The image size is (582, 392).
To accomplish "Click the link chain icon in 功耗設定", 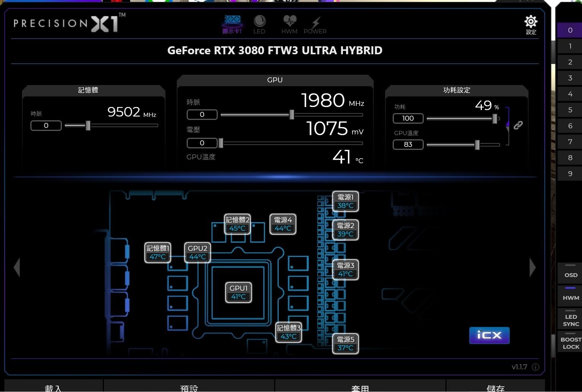I will pyautogui.click(x=518, y=125).
